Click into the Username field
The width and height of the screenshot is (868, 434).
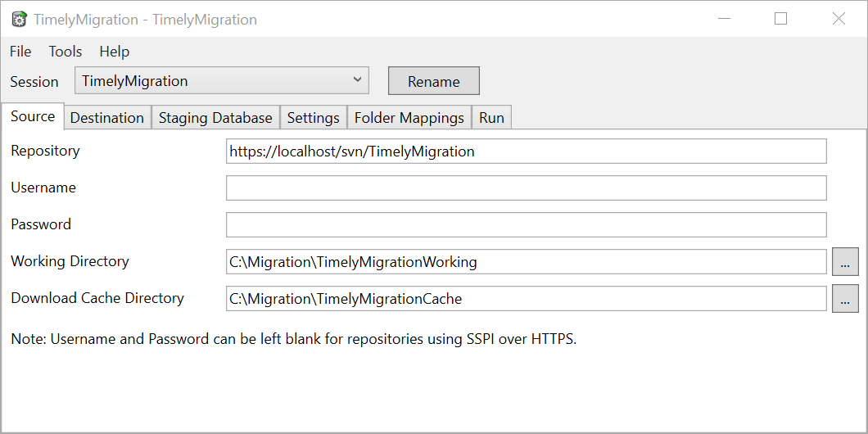(526, 188)
